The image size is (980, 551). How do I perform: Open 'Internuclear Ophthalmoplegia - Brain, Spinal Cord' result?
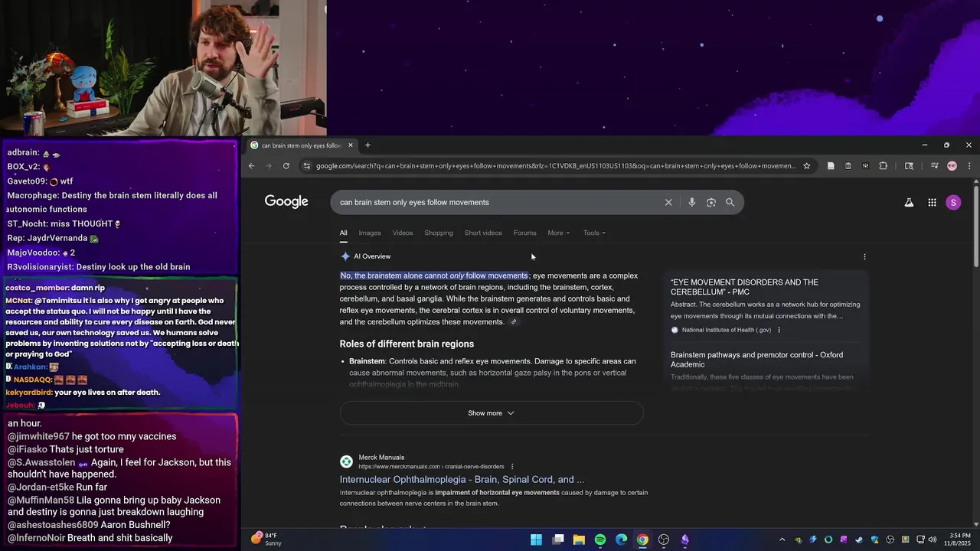[x=462, y=480]
